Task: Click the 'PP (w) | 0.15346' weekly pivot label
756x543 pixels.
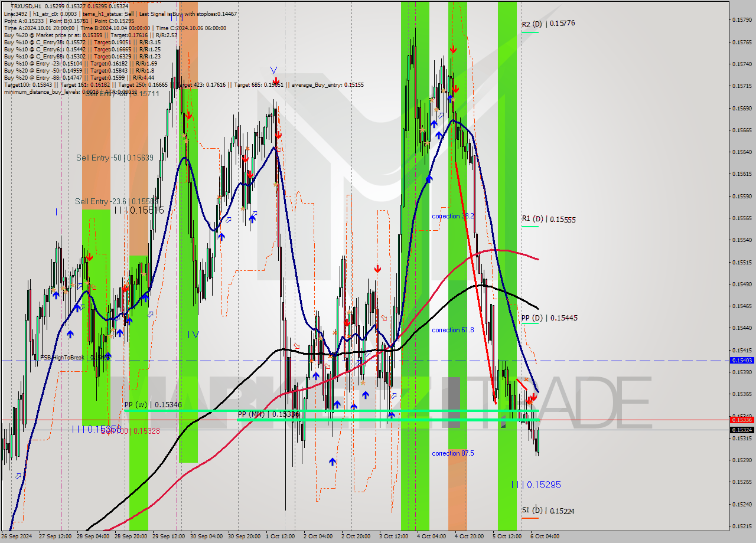Action: tap(152, 405)
